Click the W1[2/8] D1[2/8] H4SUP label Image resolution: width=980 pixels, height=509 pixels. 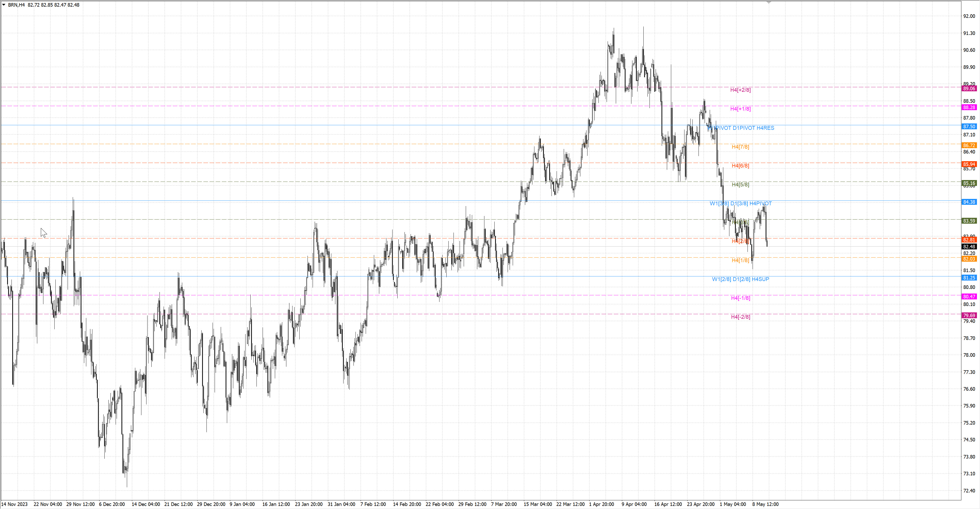click(740, 279)
